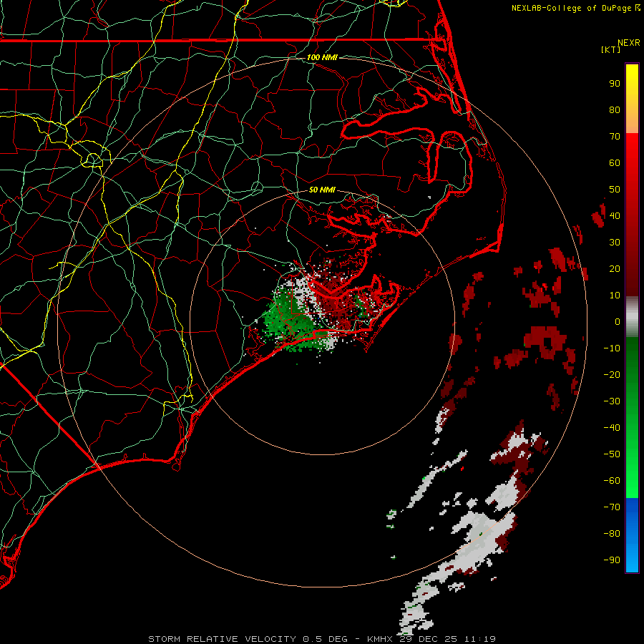Click the '100 NMI' range ring label
This screenshot has width=644, height=644.
coord(322,57)
